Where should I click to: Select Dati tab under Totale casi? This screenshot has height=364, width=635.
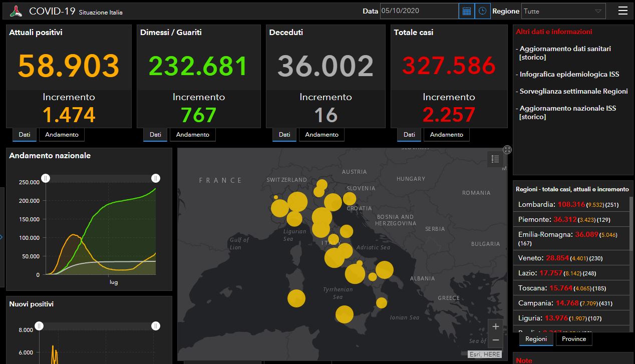pos(409,135)
